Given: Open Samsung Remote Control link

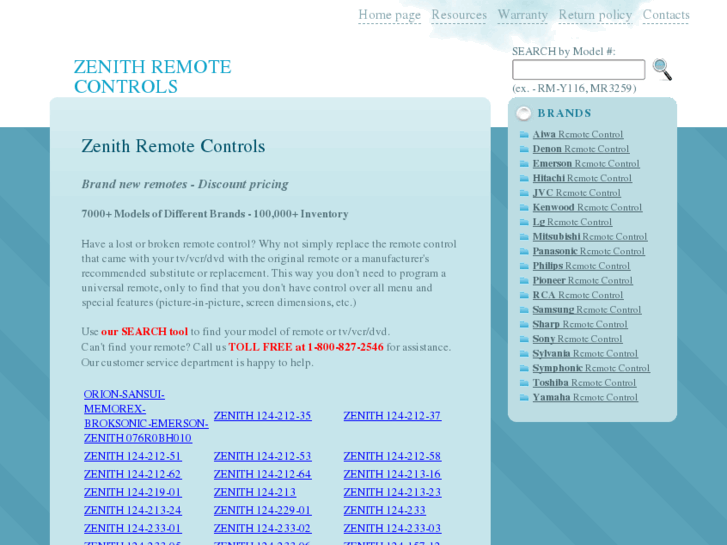Looking at the screenshot, I should point(587,310).
